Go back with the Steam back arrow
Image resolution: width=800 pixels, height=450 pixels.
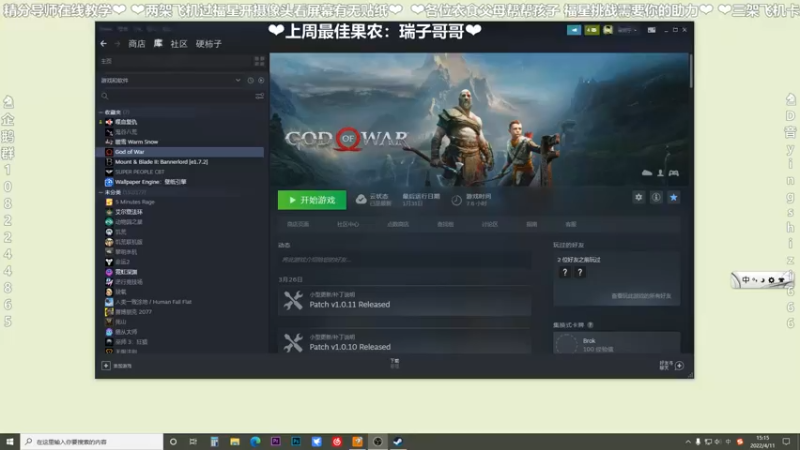[104, 44]
